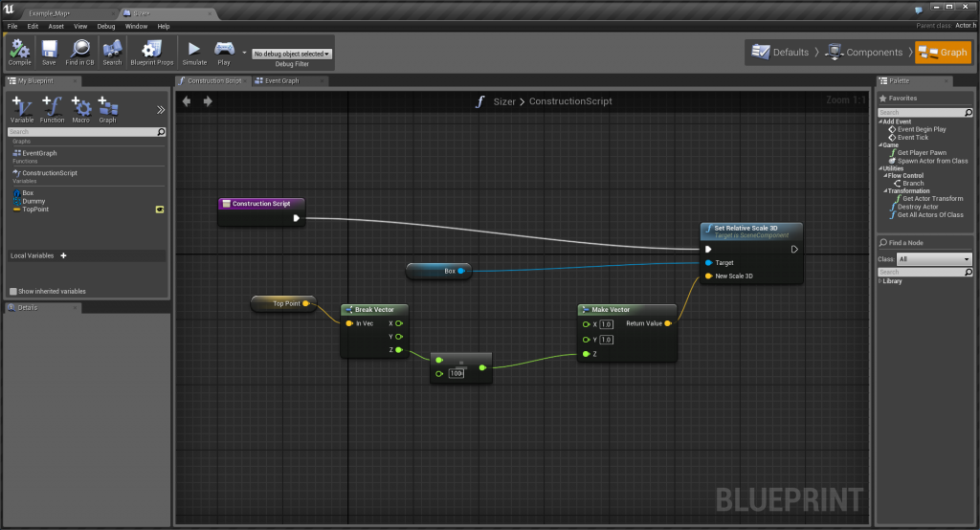Click the Save blueprint icon

click(x=49, y=52)
